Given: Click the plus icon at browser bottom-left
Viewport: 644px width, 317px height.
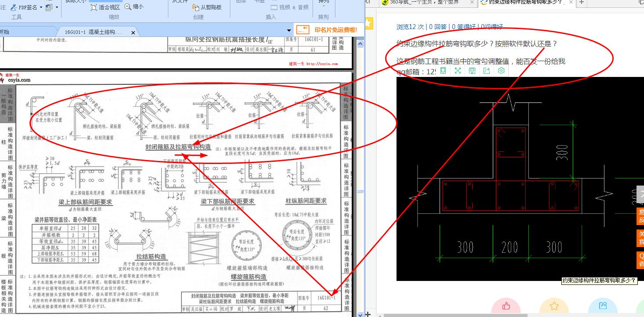Looking at the screenshot, I should 368,314.
